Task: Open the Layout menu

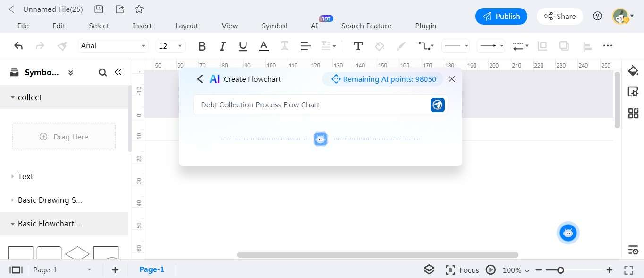Action: point(186,26)
